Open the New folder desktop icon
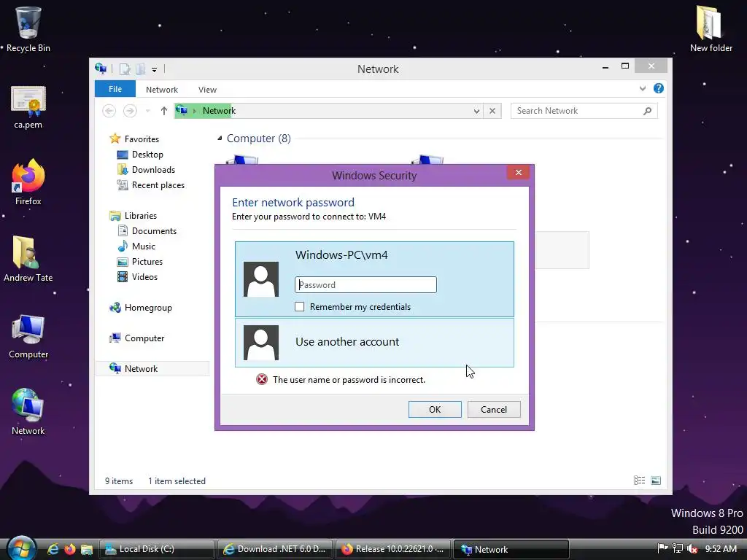This screenshot has height=560, width=747. [x=711, y=29]
